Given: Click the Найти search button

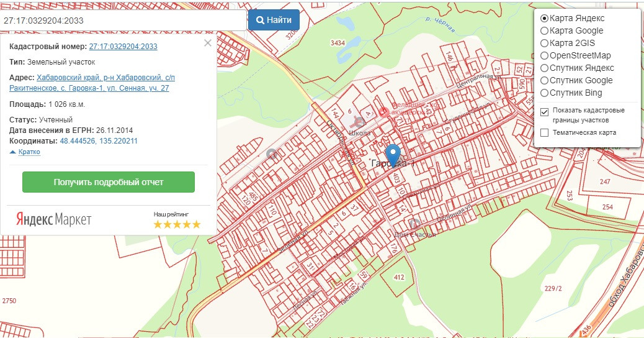Looking at the screenshot, I should click(x=274, y=20).
